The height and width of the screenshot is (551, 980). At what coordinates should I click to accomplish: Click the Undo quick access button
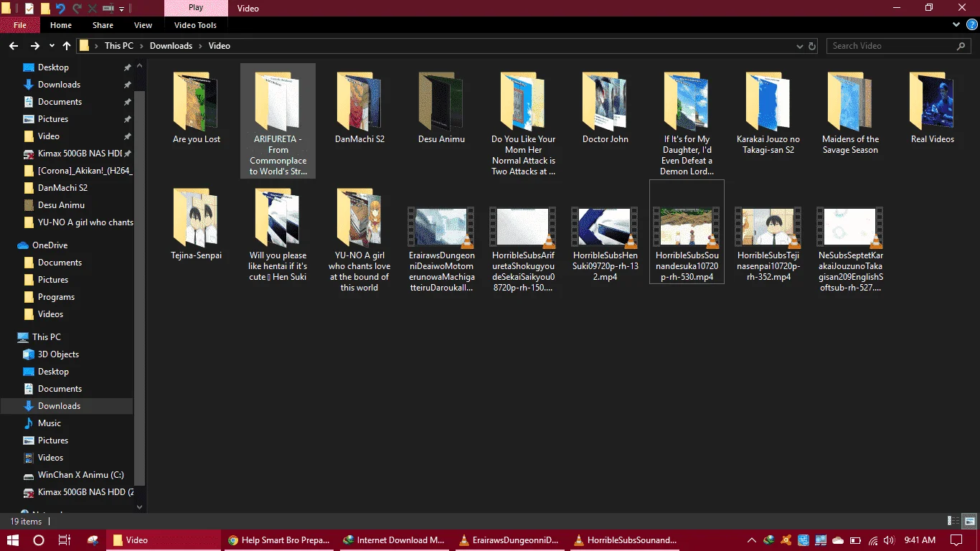[x=60, y=9]
